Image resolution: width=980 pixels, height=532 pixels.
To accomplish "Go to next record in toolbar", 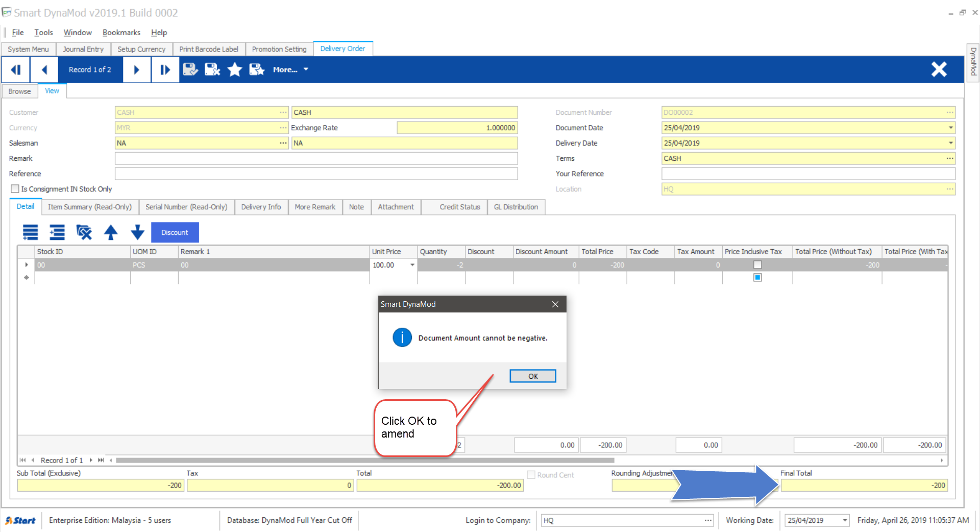I will (136, 69).
